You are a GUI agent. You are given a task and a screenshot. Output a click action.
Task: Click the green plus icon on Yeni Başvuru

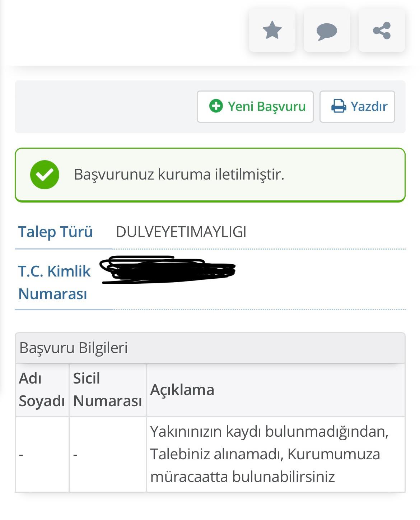point(216,106)
